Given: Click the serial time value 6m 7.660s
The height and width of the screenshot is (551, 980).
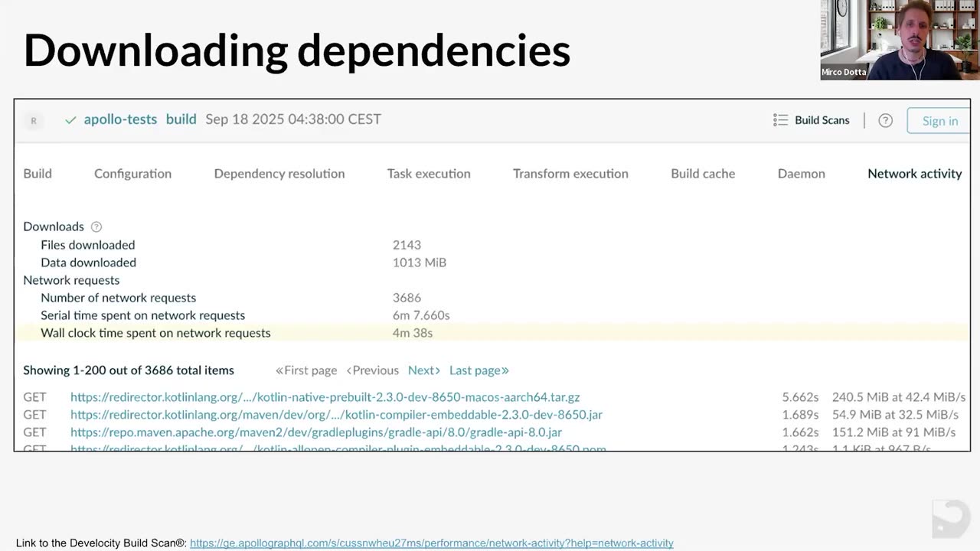Looking at the screenshot, I should click(421, 315).
